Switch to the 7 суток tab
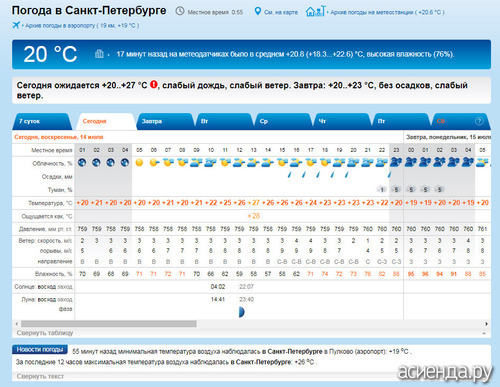This screenshot has width=500, height=387. [x=42, y=121]
